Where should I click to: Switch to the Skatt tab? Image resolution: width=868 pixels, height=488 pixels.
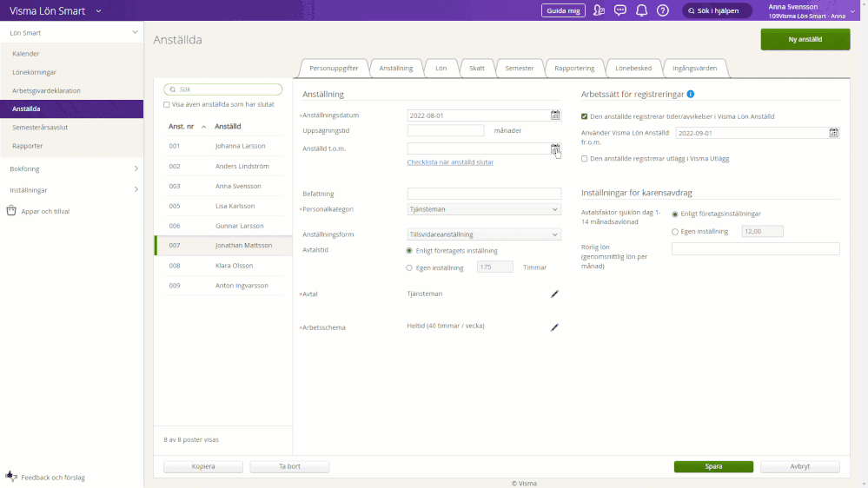pos(477,68)
